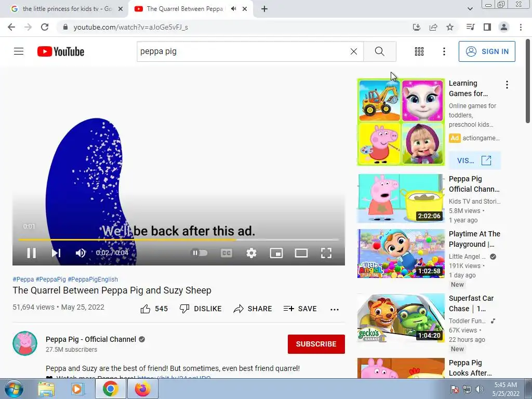Toggle the autoplay switch in the player
Viewport: 532px width, 399px height.
coord(199,253)
